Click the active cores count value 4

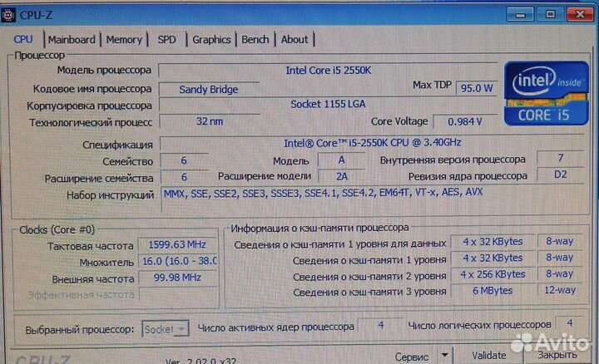tap(380, 325)
